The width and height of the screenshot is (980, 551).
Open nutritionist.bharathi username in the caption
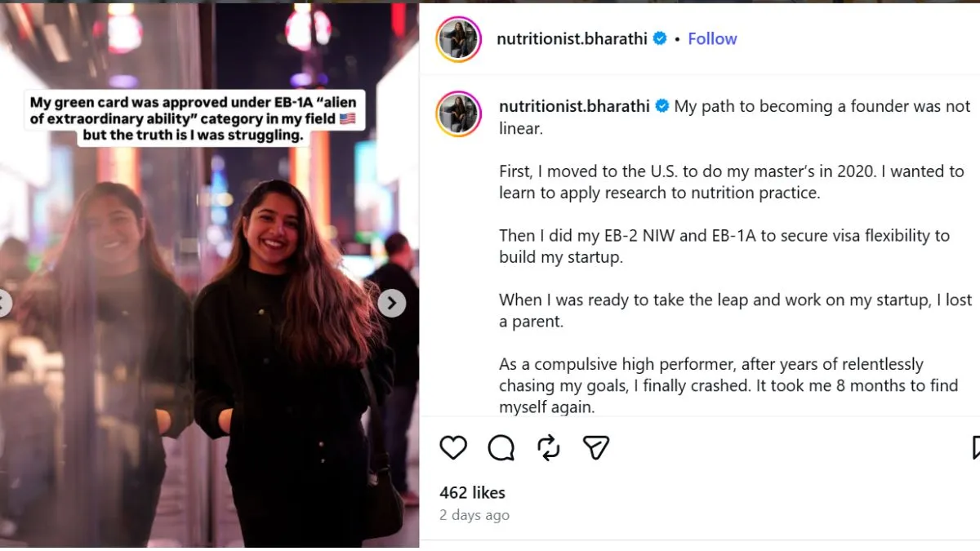574,106
